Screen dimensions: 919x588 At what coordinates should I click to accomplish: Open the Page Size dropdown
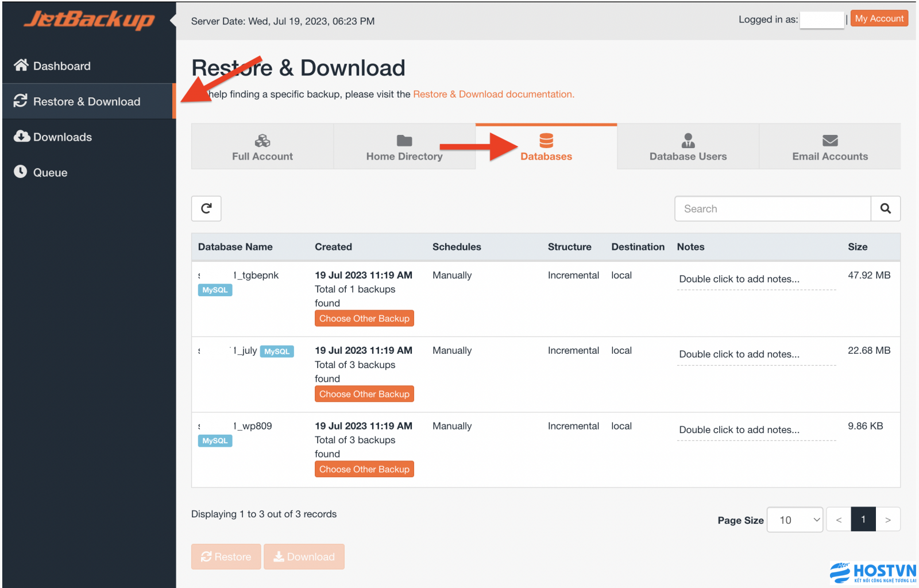coord(795,520)
